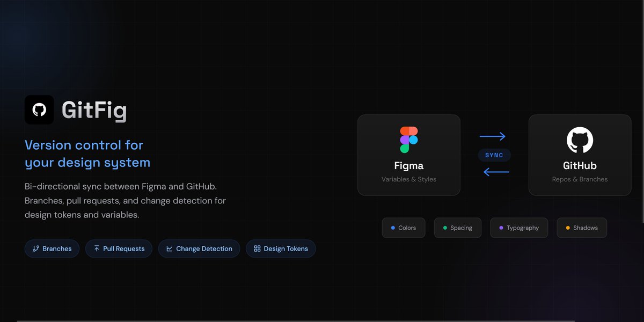Click the GitHub Repos & Branches card
This screenshot has height=322, width=644.
click(580, 155)
